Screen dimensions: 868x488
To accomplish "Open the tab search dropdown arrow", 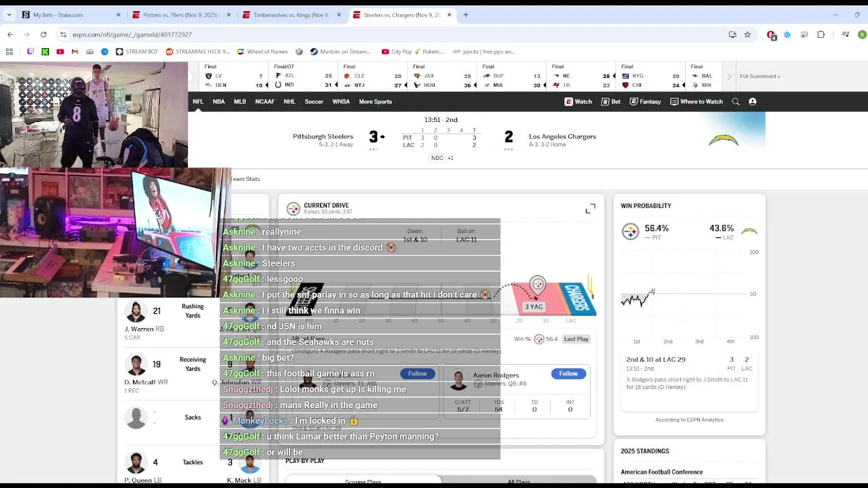I will pos(9,14).
